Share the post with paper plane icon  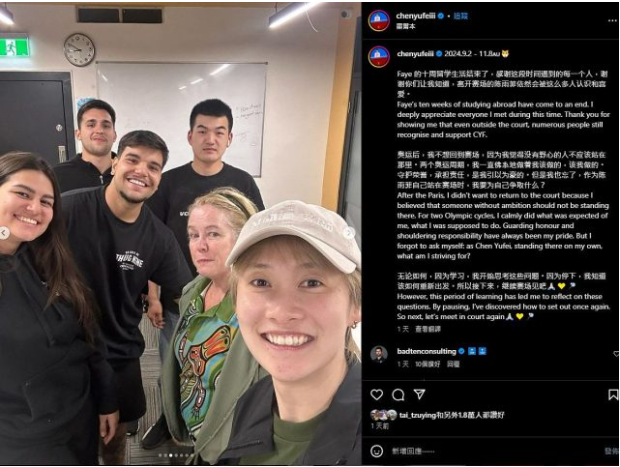(419, 394)
